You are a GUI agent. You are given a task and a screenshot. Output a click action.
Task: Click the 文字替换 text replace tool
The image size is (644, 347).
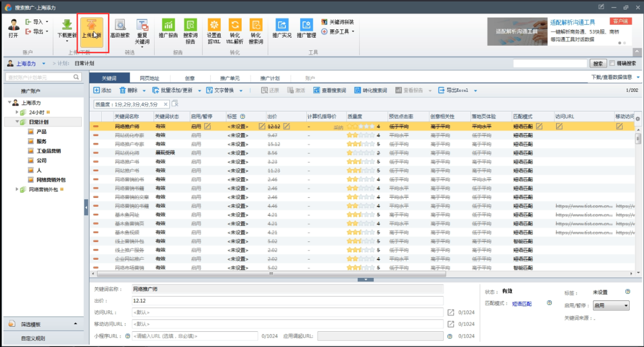(220, 90)
